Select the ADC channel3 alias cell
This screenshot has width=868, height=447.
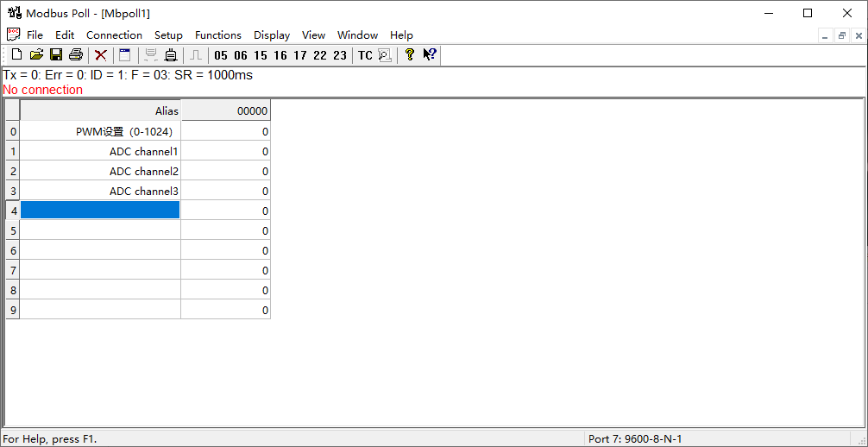point(100,191)
